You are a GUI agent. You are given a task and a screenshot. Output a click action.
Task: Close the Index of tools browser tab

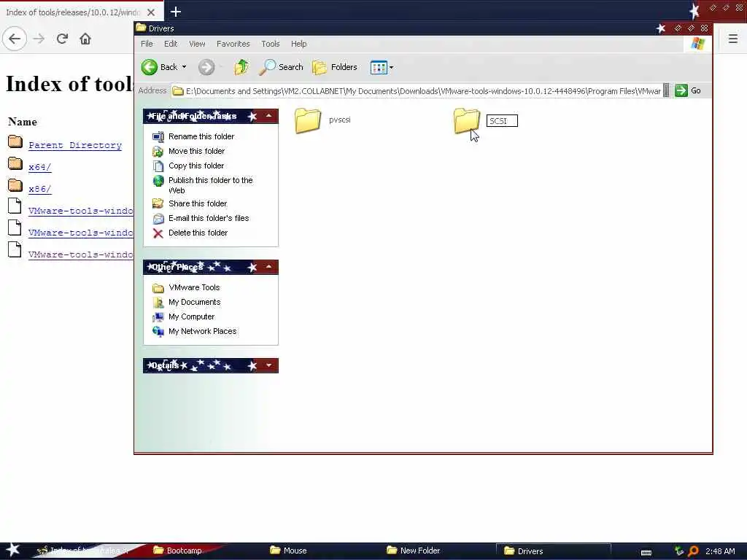coord(150,12)
